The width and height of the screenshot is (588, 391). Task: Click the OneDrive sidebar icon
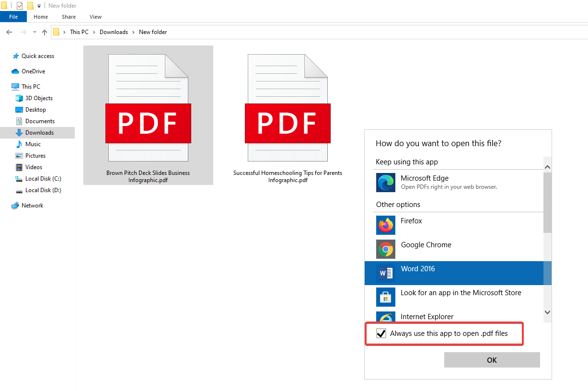pyautogui.click(x=14, y=71)
